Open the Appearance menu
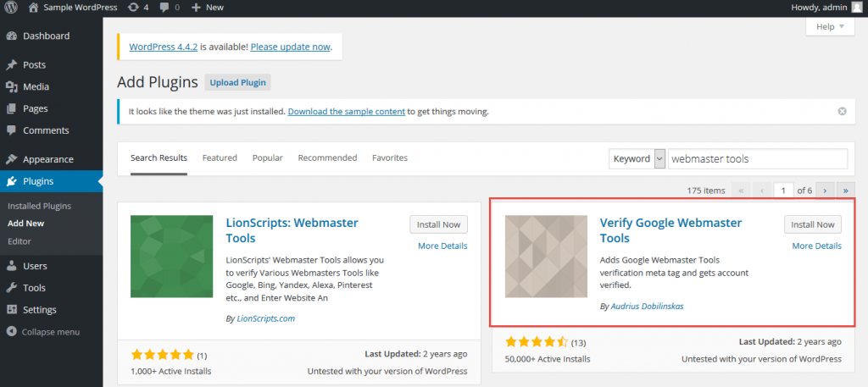The height and width of the screenshot is (387, 868). [x=51, y=159]
